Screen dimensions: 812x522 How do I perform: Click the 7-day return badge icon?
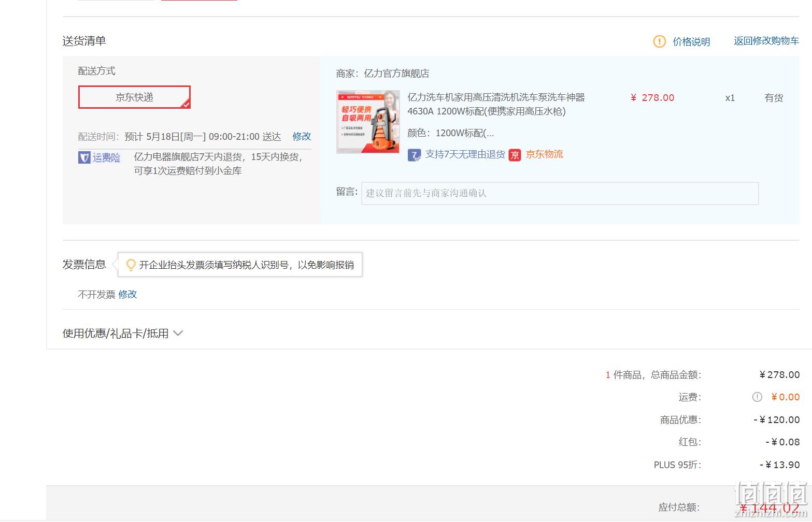click(414, 155)
